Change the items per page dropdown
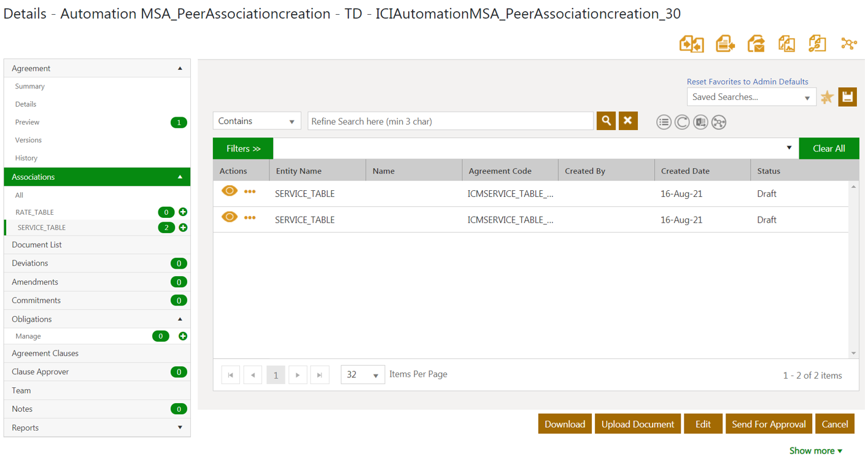This screenshot has height=459, width=868. pos(362,374)
